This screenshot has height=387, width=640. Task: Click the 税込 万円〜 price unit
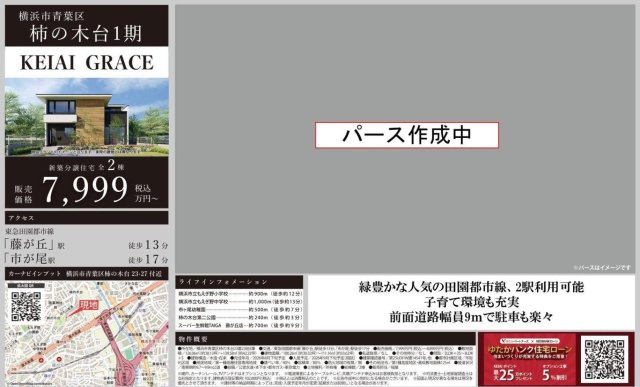point(146,194)
